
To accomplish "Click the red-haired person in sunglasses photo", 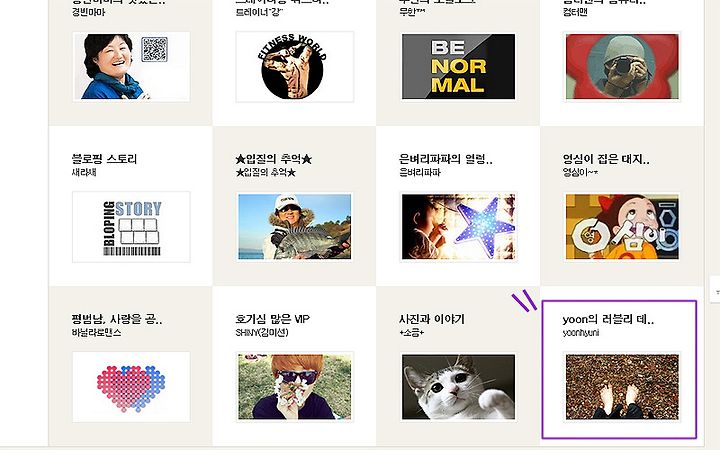I will (294, 387).
